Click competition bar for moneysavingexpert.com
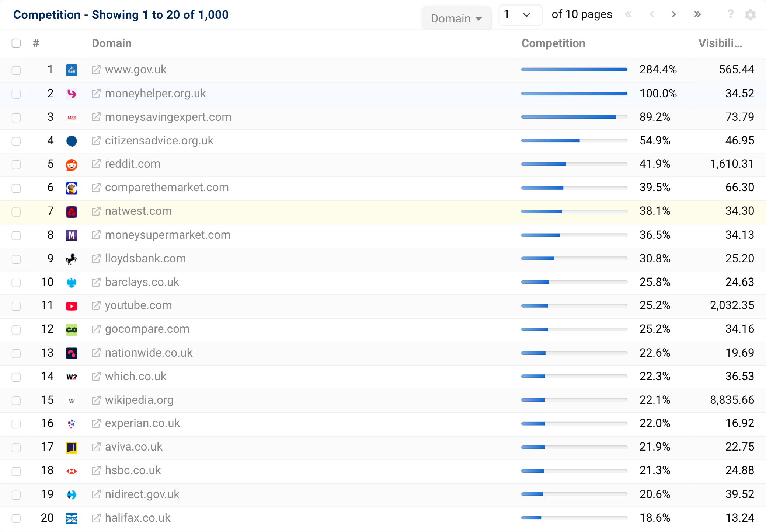Screen dimensions: 766x532 click(574, 117)
